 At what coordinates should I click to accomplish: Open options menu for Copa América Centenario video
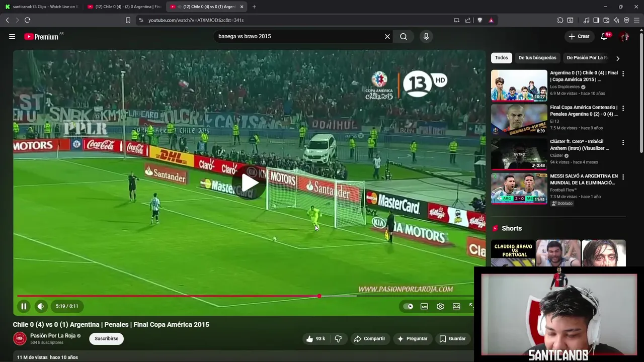pyautogui.click(x=623, y=108)
